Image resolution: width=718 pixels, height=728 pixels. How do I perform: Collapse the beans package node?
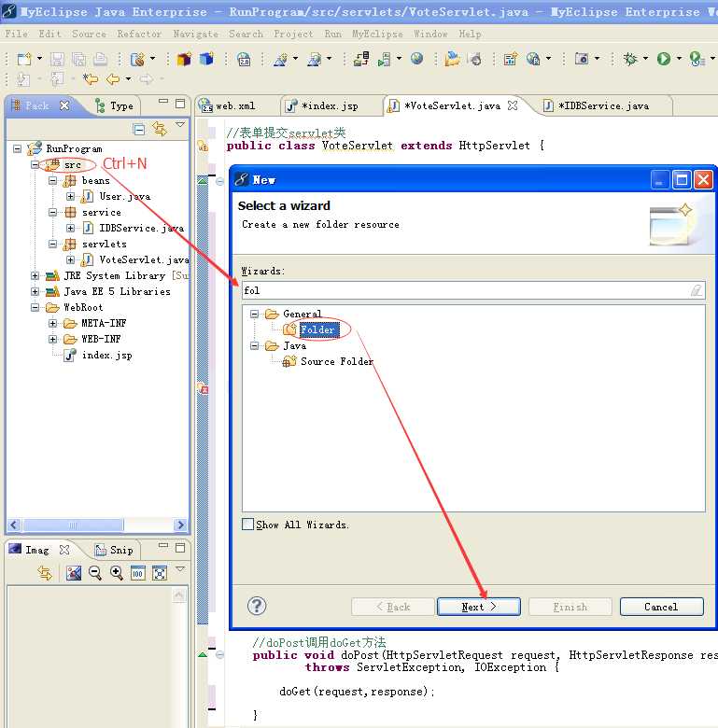coord(53,180)
